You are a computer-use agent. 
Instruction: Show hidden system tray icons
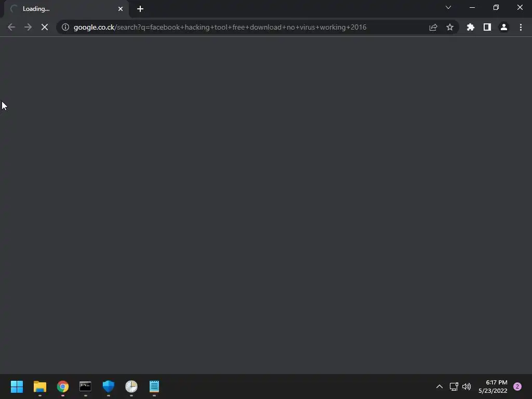[440, 387]
